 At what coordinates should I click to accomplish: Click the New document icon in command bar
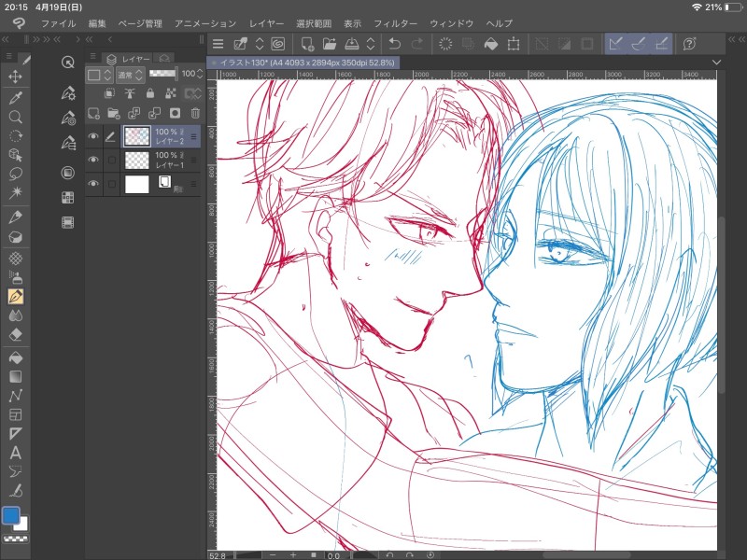(307, 44)
